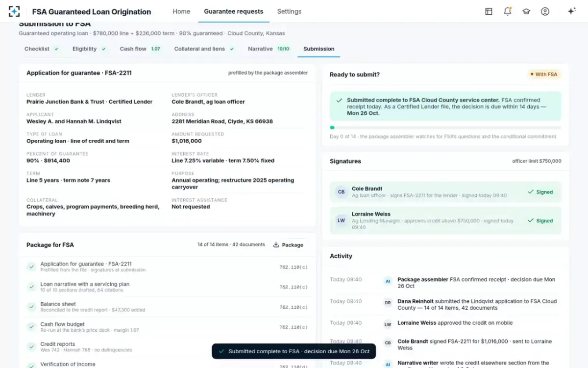Viewport: 588px width, 368px height.
Task: Click the check icon beside Cash flow budget row
Action: click(31, 327)
